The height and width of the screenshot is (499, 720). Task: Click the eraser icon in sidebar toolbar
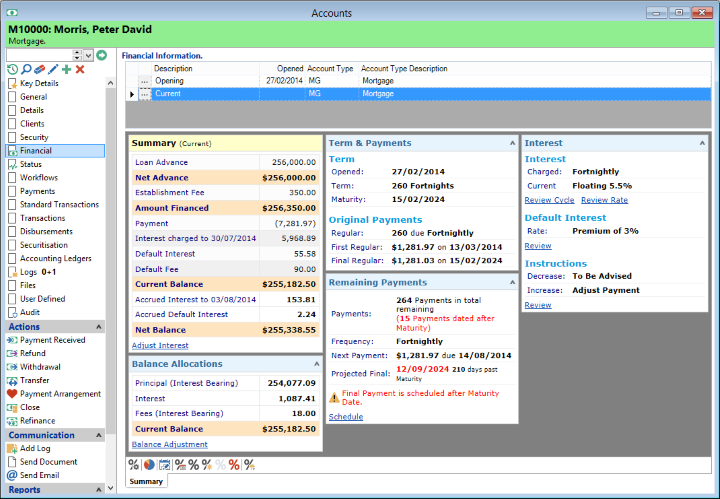click(x=39, y=69)
